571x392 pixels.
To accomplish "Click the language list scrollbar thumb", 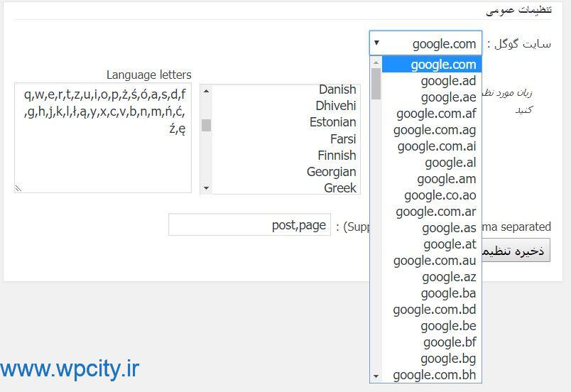I will [x=206, y=125].
